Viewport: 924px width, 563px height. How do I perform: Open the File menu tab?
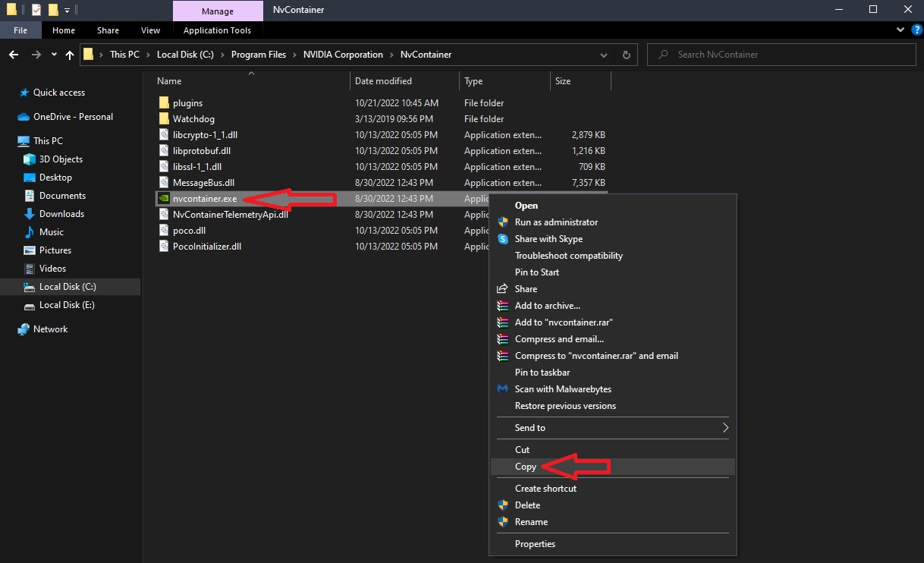point(20,30)
